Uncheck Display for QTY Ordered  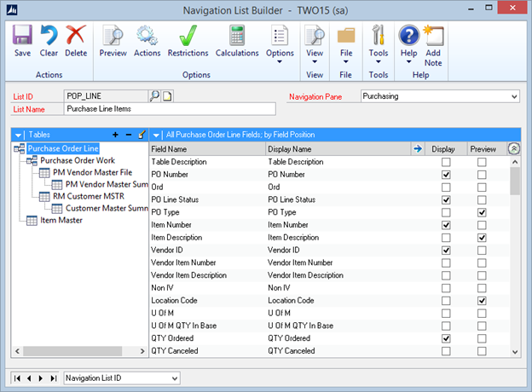tap(446, 338)
